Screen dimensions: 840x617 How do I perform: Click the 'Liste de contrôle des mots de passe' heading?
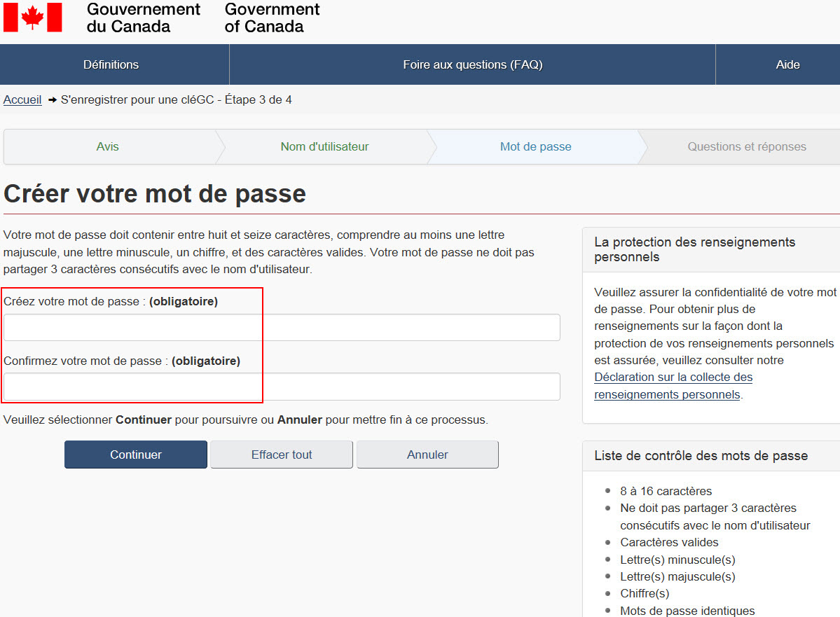701,456
